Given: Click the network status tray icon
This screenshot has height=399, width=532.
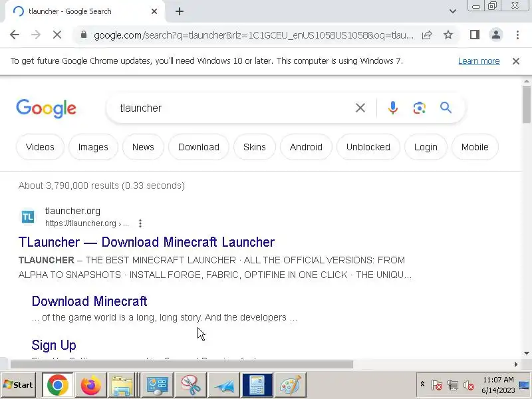Looking at the screenshot, I should click(453, 385).
